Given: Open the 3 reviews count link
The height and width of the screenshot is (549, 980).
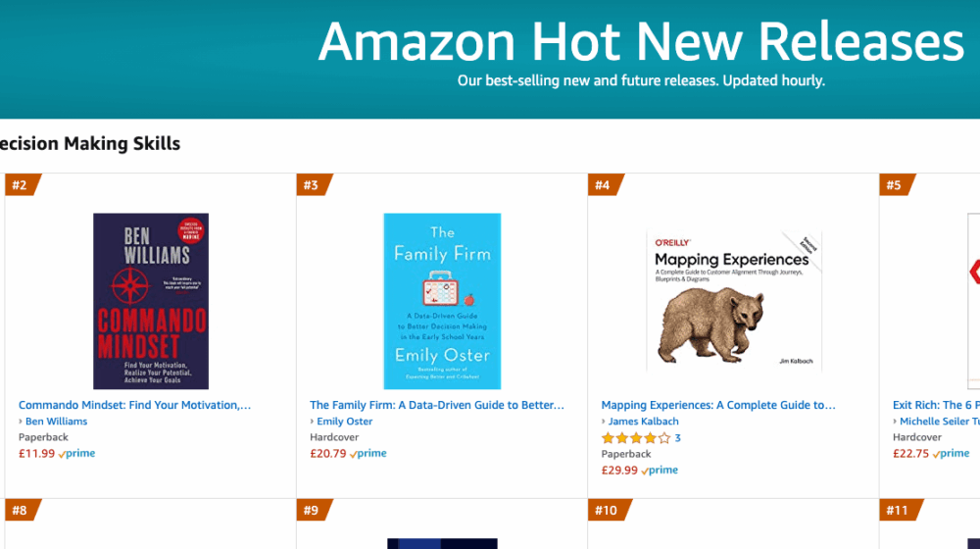Looking at the screenshot, I should (678, 438).
